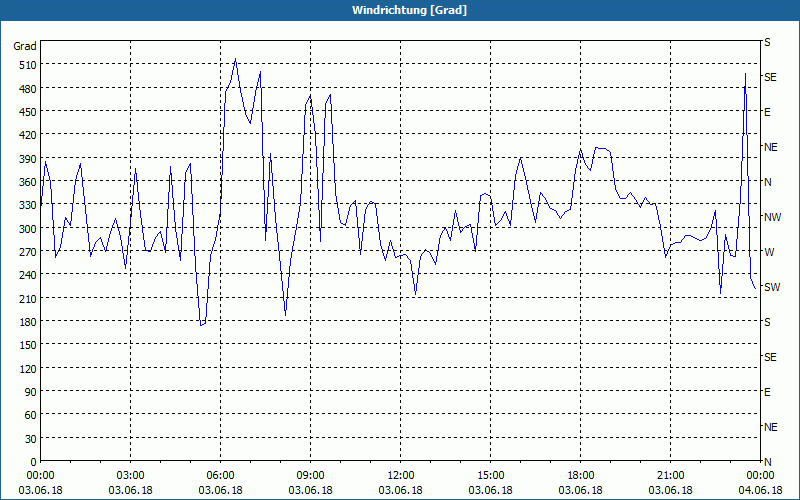Select the 15:00 time label
The width and height of the screenshot is (800, 500).
pyautogui.click(x=490, y=476)
